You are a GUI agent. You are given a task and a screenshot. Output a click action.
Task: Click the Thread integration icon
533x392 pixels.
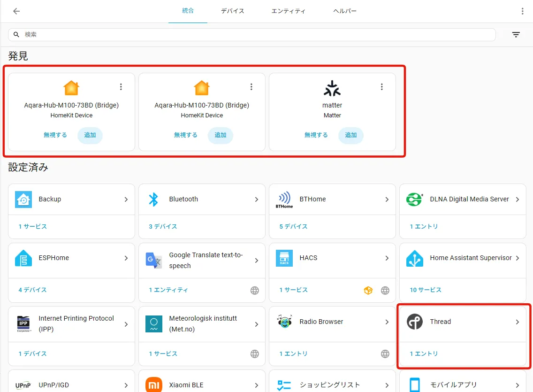[x=414, y=322]
